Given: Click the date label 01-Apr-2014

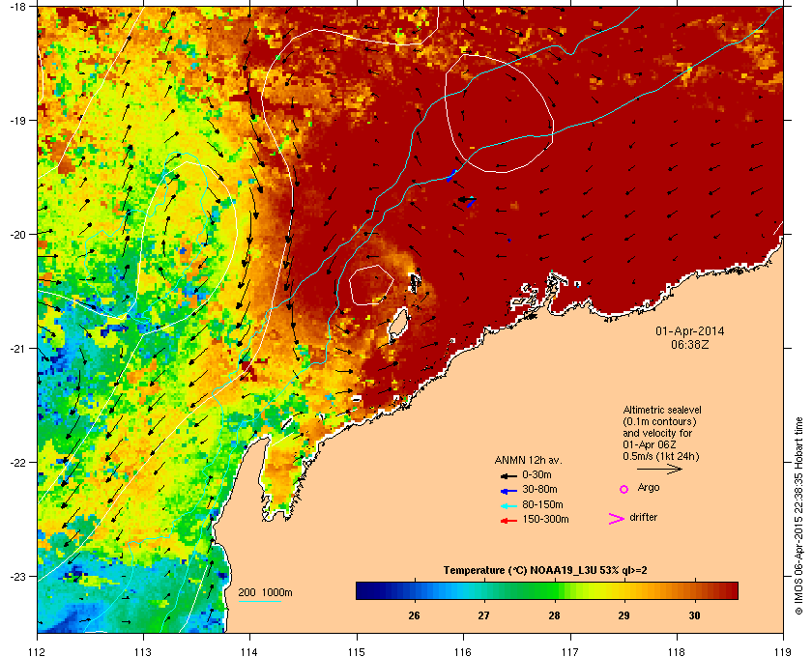Looking at the screenshot, I should point(690,331).
